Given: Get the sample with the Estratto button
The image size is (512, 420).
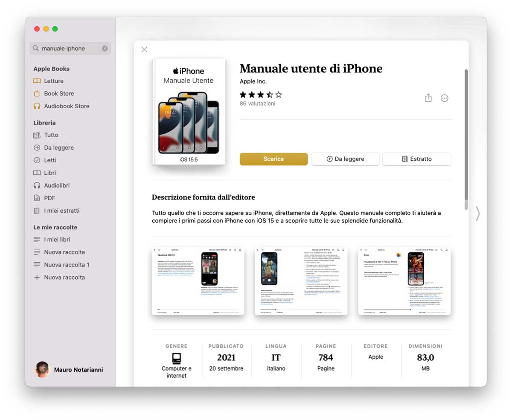Looking at the screenshot, I should [x=416, y=159].
